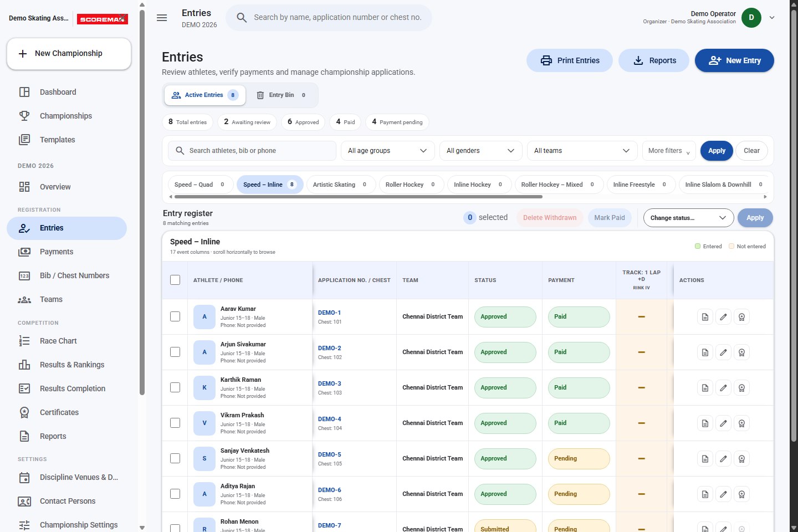The width and height of the screenshot is (798, 532).
Task: Click the New Entry button
Action: pos(734,60)
